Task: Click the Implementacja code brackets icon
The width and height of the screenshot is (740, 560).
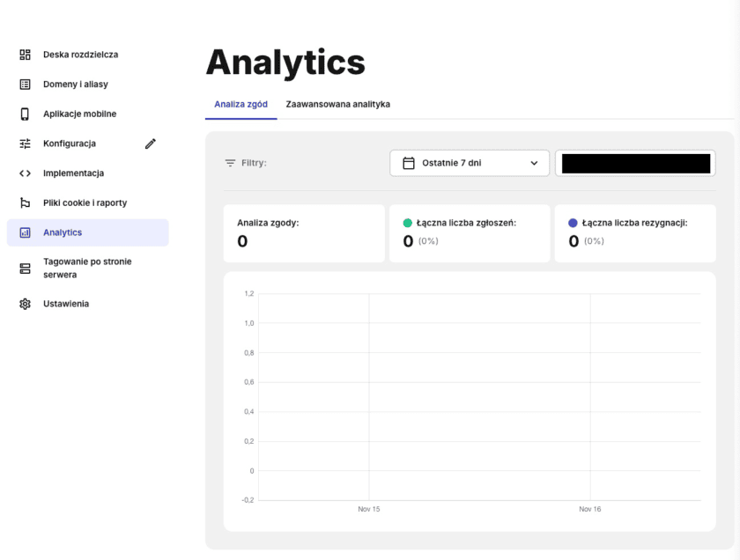Action: 25,173
